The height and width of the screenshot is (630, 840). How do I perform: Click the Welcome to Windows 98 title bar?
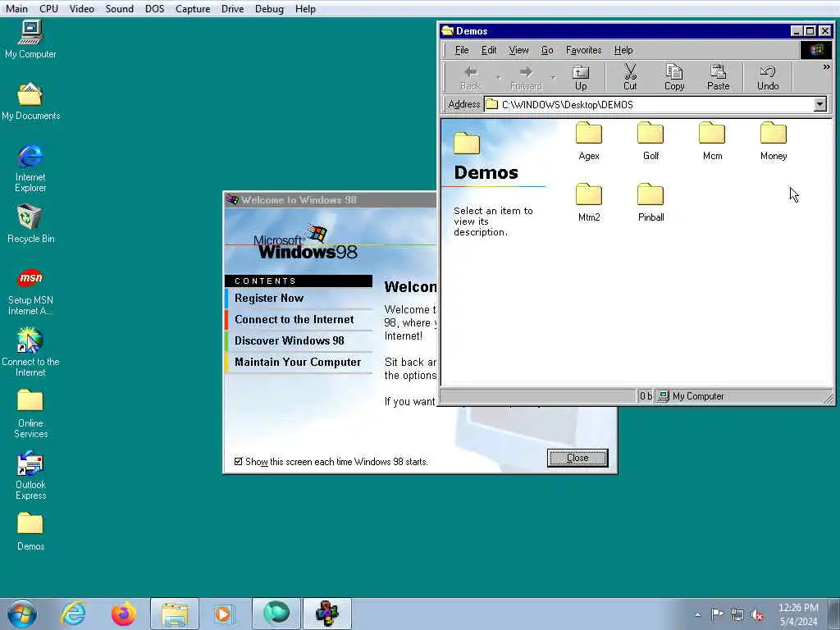tap(330, 200)
